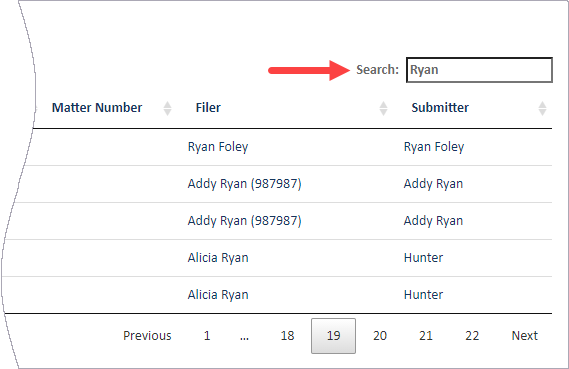Image resolution: width=569 pixels, height=369 pixels.
Task: Sort by the Filer column arrows icon
Action: (x=383, y=108)
